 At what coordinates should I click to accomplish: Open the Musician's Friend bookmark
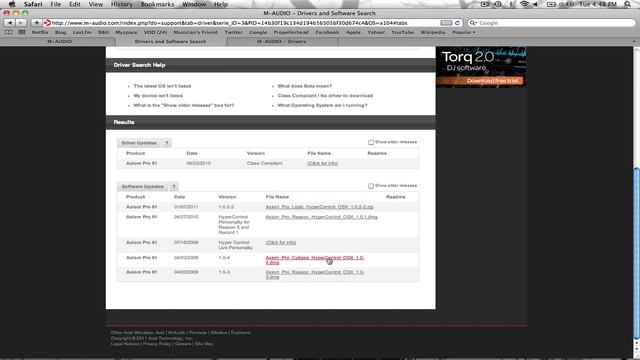[196, 32]
